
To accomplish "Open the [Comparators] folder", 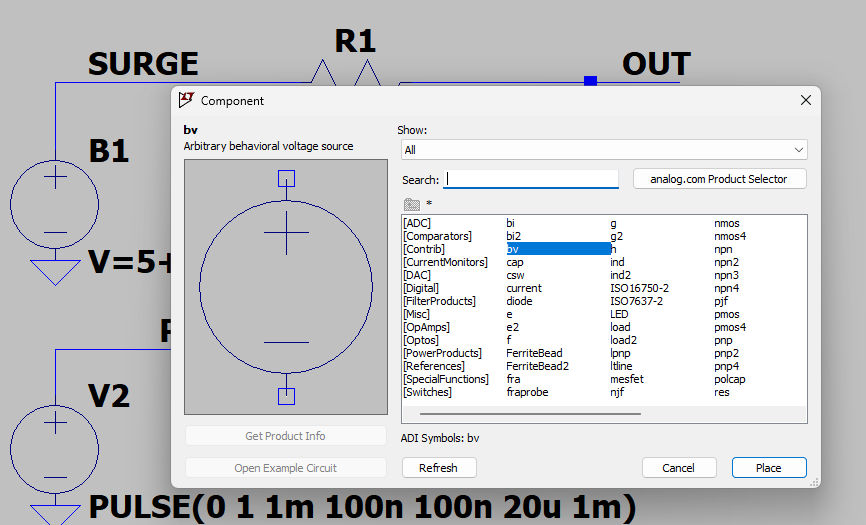I will click(437, 236).
